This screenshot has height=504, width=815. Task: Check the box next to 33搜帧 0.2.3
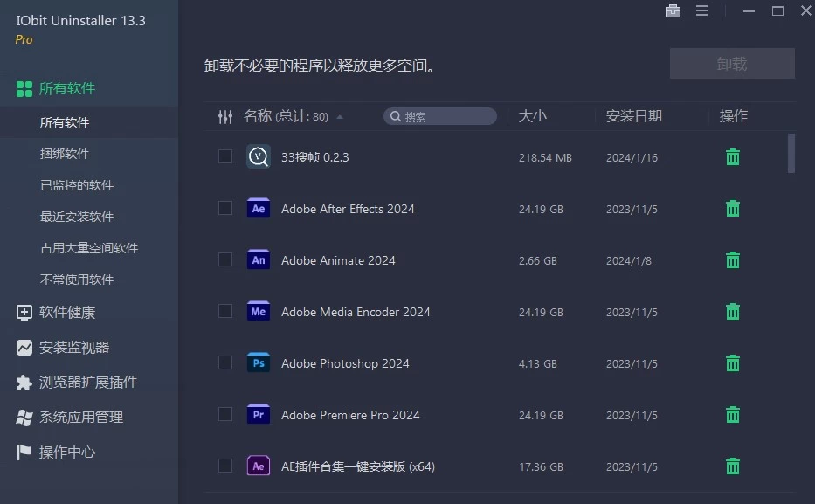(x=224, y=157)
